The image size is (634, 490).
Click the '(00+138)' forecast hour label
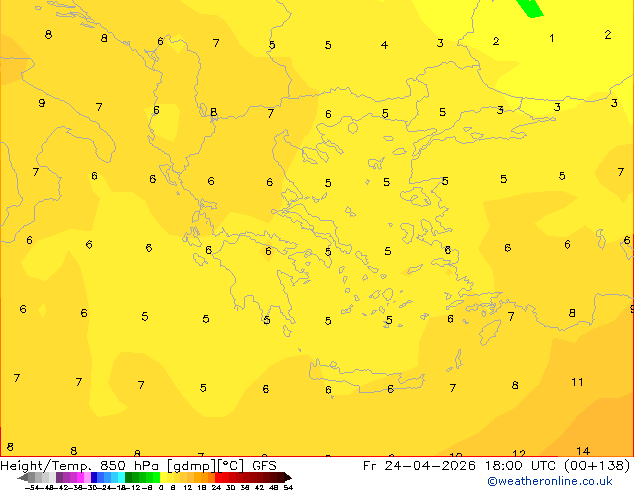[598, 466]
